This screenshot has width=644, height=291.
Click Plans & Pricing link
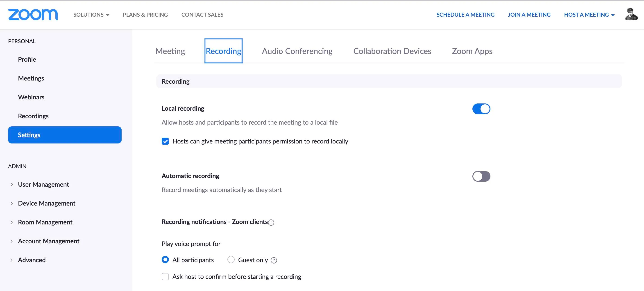click(x=145, y=15)
